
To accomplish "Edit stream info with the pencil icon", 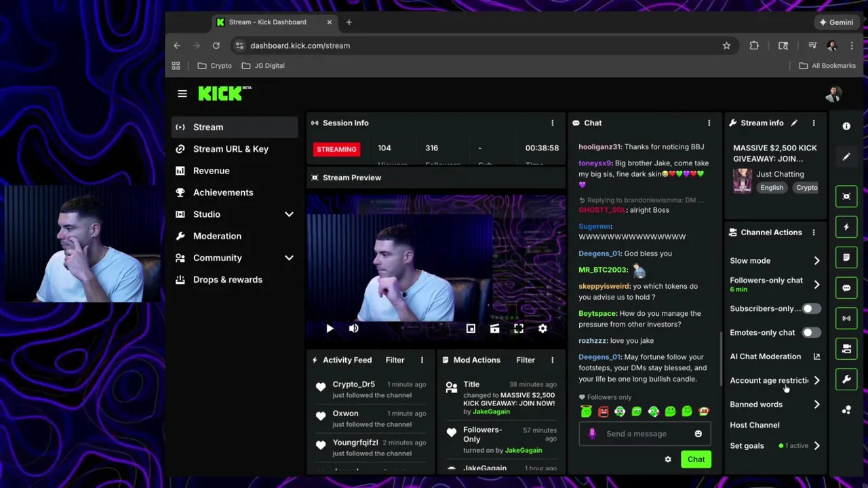I will (794, 123).
